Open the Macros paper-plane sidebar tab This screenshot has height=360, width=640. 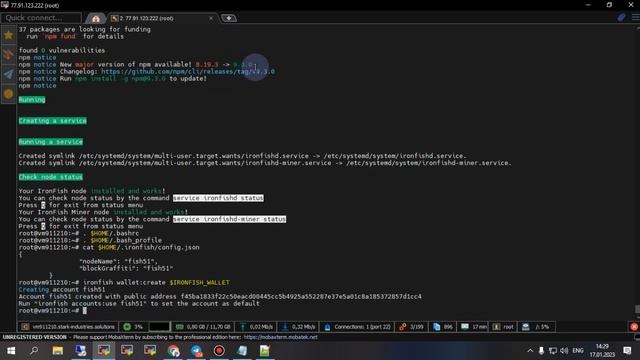coord(8,74)
